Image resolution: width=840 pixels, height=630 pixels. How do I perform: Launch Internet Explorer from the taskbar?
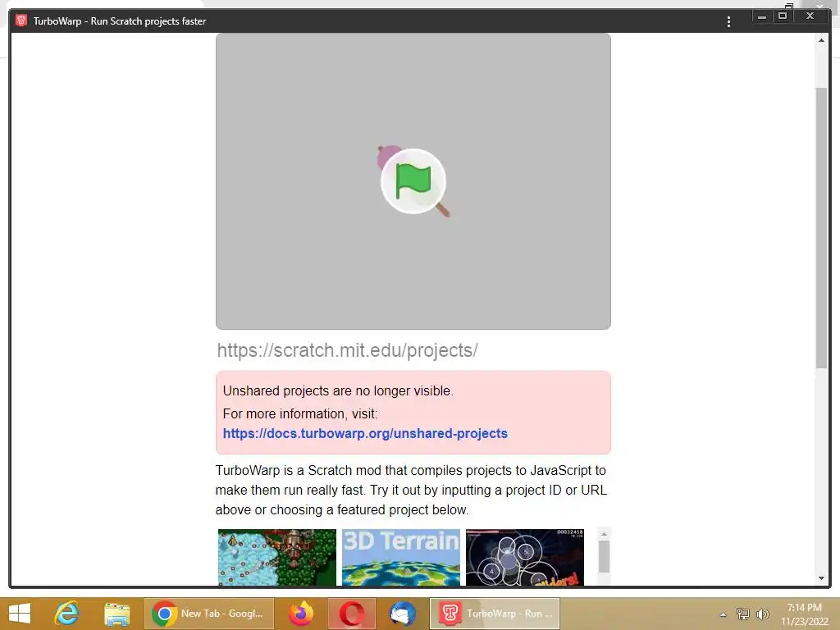point(67,614)
